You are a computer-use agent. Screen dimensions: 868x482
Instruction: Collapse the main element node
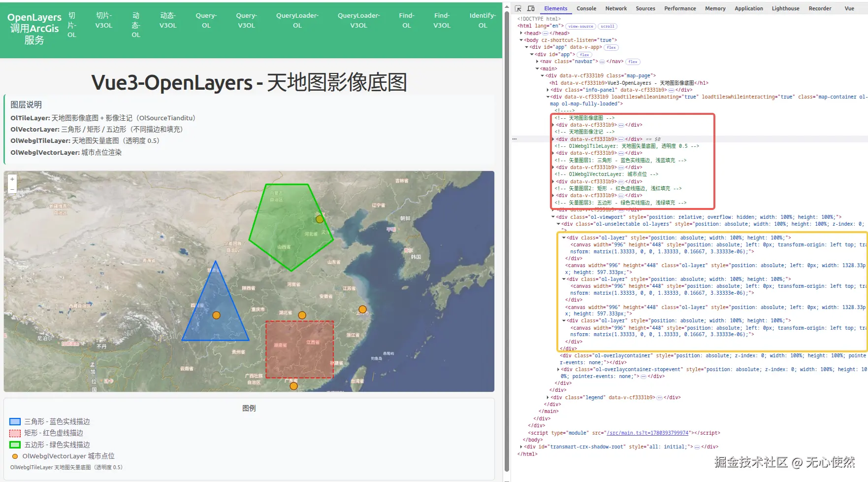tap(538, 69)
